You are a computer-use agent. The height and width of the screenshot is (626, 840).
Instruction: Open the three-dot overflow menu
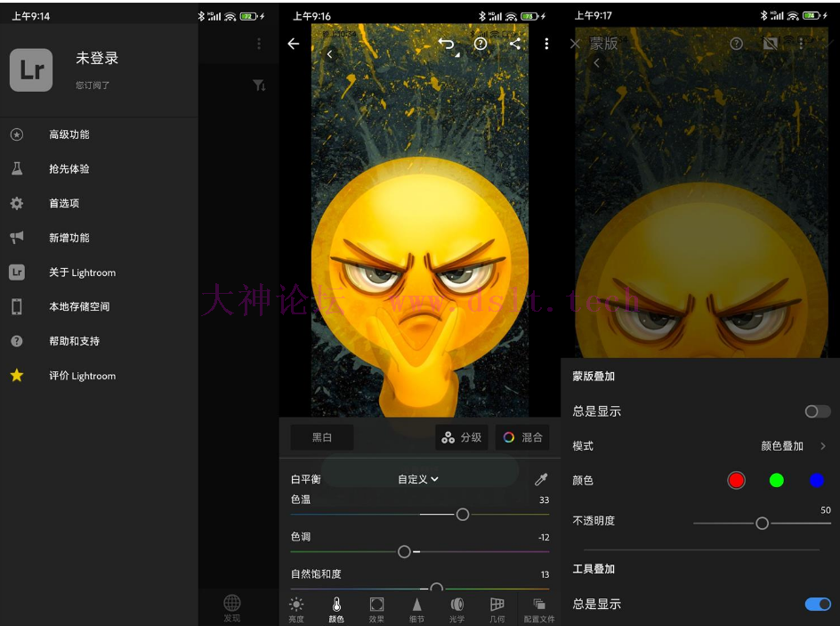coord(546,44)
